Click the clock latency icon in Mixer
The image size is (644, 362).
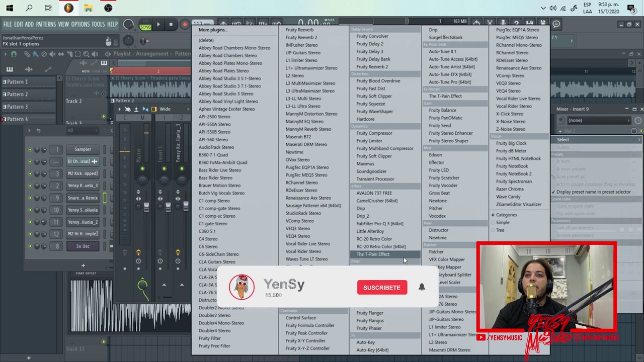(638, 121)
